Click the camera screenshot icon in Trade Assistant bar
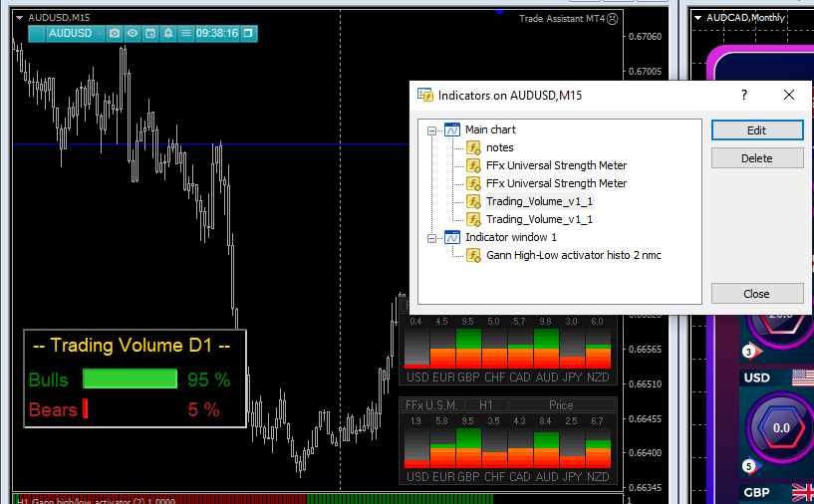 [x=115, y=33]
